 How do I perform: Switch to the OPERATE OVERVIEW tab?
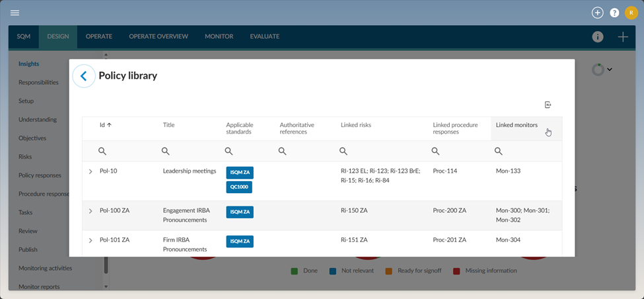(x=159, y=36)
